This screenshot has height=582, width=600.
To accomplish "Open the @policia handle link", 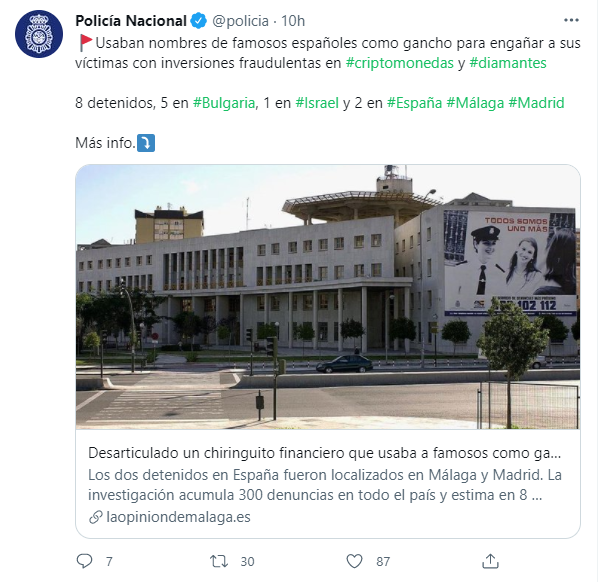I will (x=240, y=21).
